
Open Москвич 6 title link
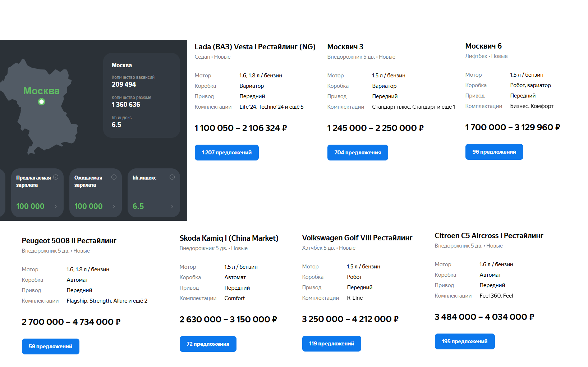(483, 46)
